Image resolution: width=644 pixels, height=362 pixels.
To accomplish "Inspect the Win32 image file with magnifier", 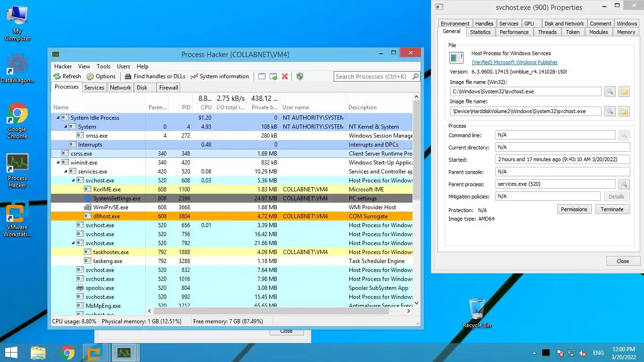I will [x=610, y=91].
